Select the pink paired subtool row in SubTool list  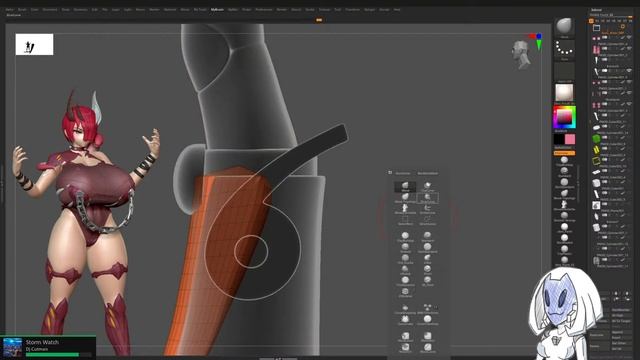[x=611, y=49]
